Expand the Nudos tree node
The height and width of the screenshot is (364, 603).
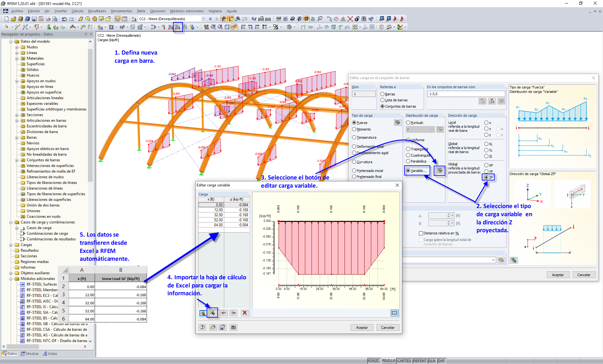pos(17,47)
